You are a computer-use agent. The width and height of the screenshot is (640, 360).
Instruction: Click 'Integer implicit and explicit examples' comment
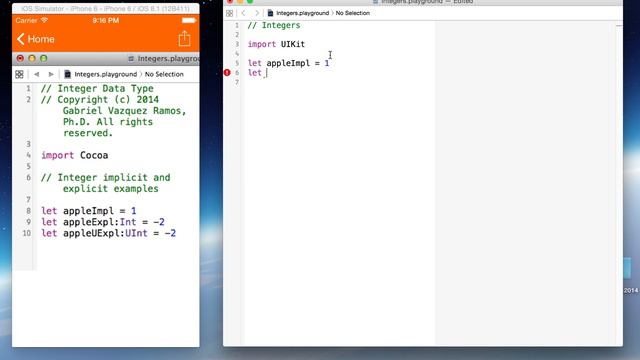pos(106,183)
